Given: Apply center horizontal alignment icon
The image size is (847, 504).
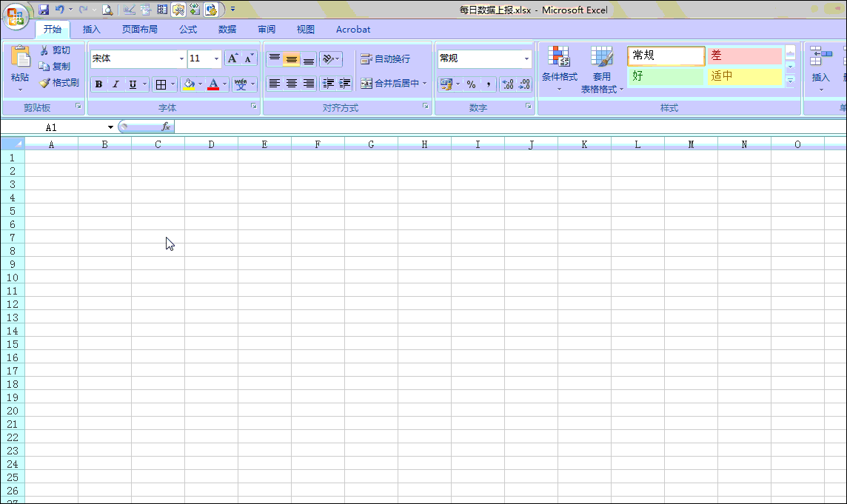Looking at the screenshot, I should click(292, 84).
